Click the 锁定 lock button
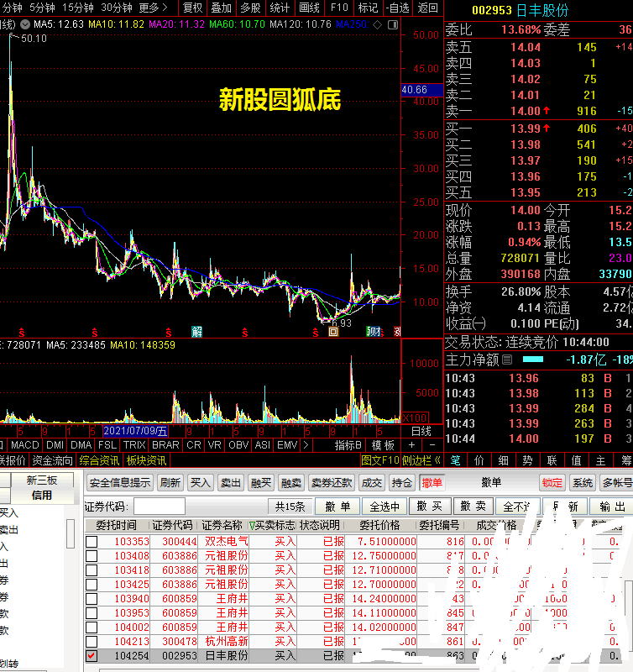The width and height of the screenshot is (633, 672). (552, 483)
